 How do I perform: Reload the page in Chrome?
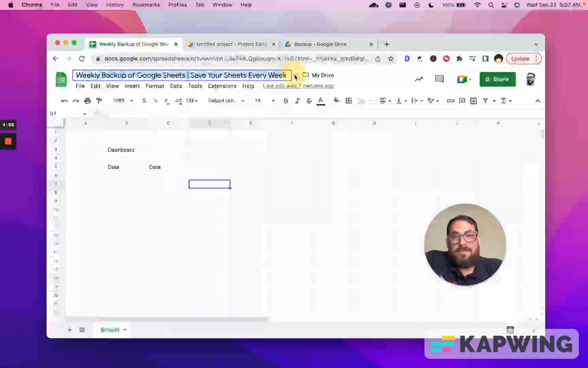point(82,58)
